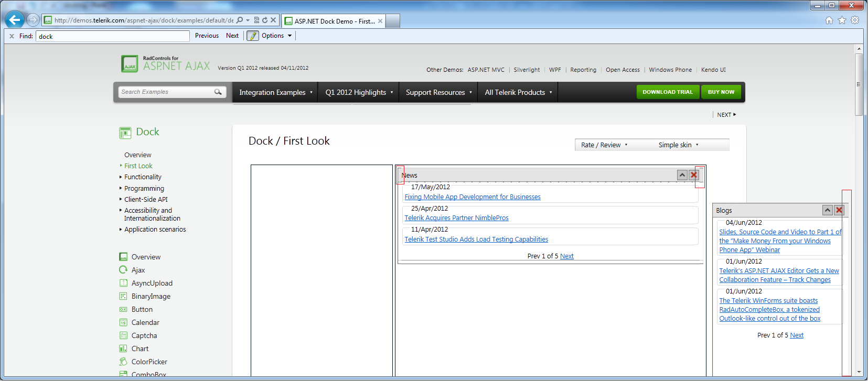Go back with the browser Back button
The image size is (868, 381).
pyautogui.click(x=14, y=20)
